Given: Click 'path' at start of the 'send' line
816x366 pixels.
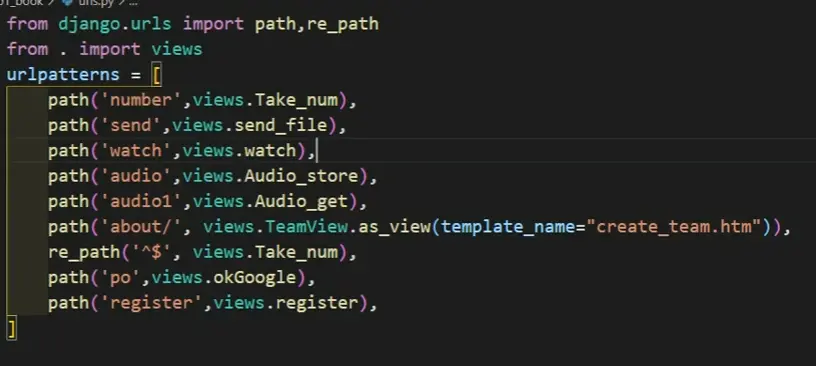Looking at the screenshot, I should point(69,125).
